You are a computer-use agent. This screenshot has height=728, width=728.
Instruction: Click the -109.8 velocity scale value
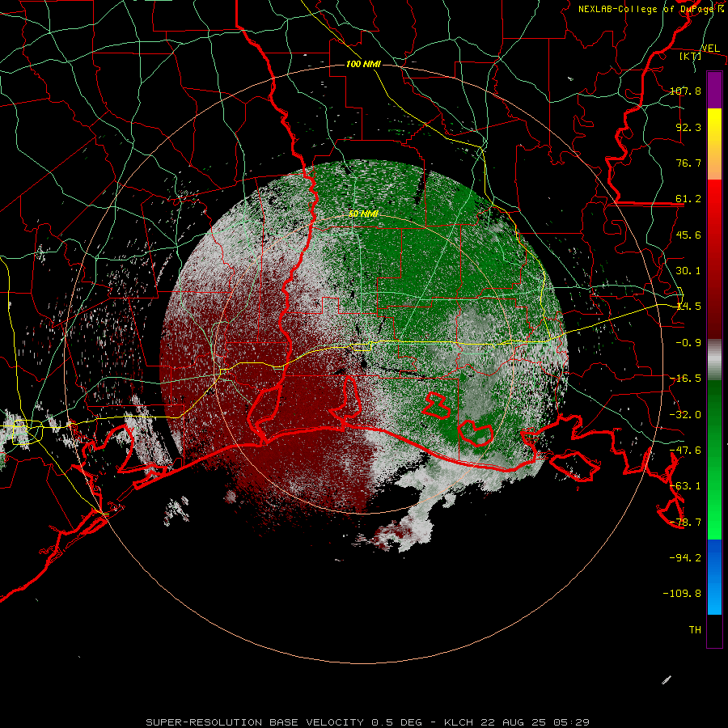pos(682,594)
